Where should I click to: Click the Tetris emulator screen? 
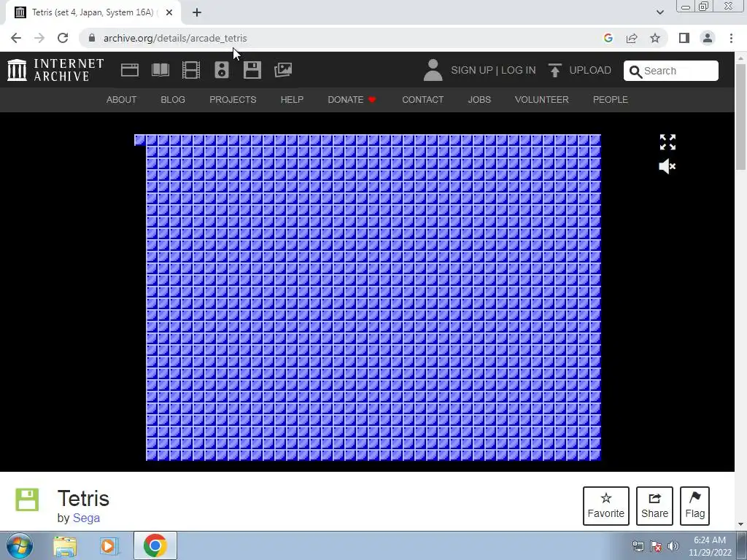click(368, 297)
